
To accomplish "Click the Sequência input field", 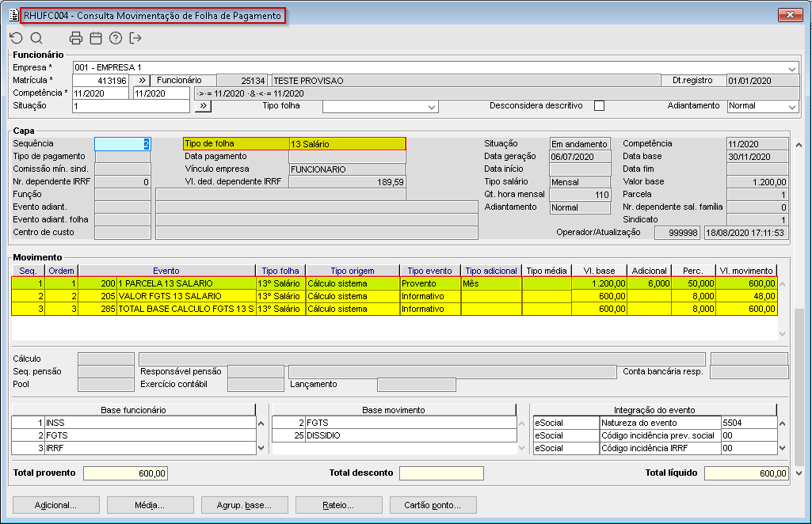I will 122,144.
